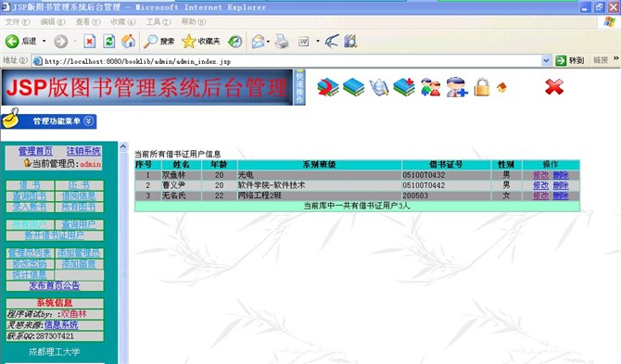Open the 收藏 menu
This screenshot has height=364, width=621.
[123, 21]
